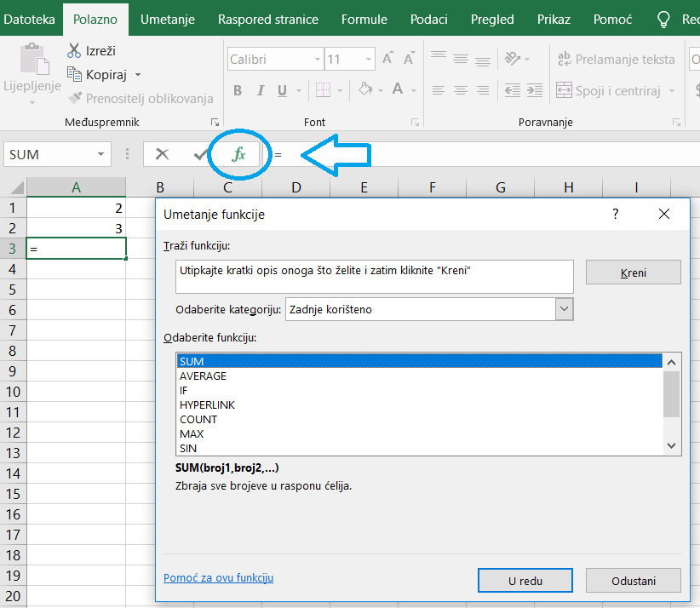The height and width of the screenshot is (608, 700).
Task: Toggle Bold formatting in Font group
Action: [x=238, y=90]
